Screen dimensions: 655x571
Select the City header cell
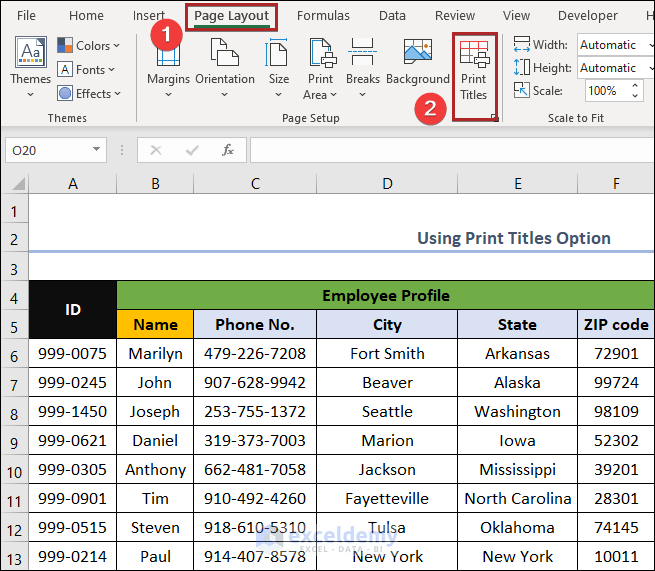click(x=387, y=325)
